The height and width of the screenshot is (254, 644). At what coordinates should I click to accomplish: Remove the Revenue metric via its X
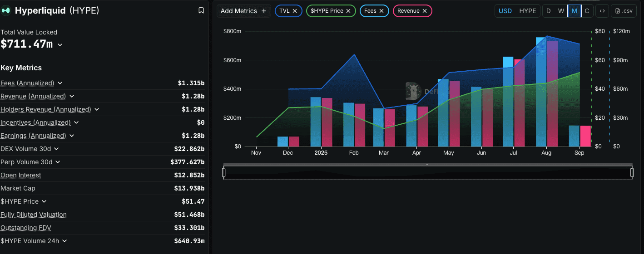click(425, 11)
